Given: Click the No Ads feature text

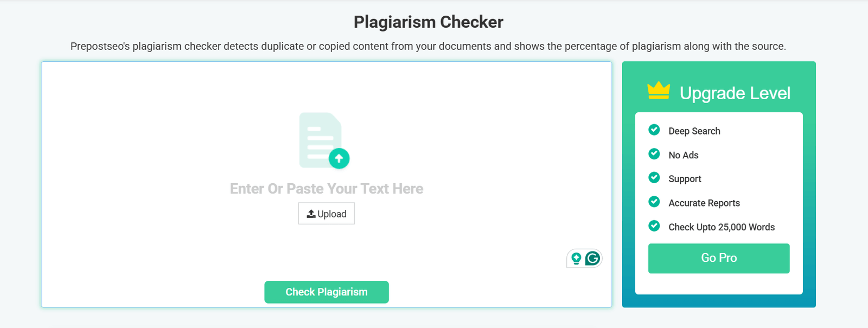Looking at the screenshot, I should (x=685, y=155).
